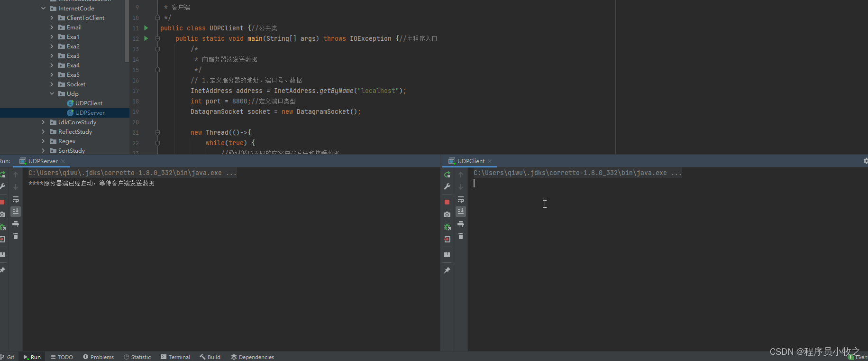Clear all output in the UDPClient console
The height and width of the screenshot is (361, 868).
click(461, 236)
